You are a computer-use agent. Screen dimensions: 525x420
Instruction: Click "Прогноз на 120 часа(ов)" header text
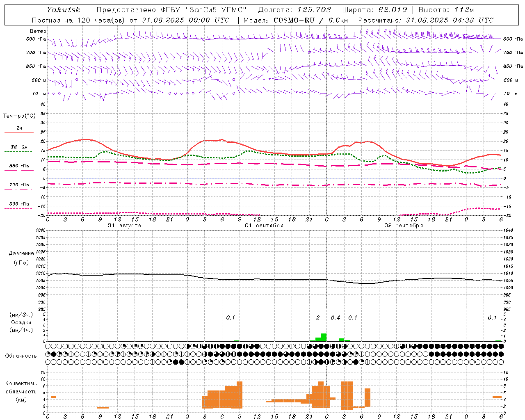[x=79, y=20]
